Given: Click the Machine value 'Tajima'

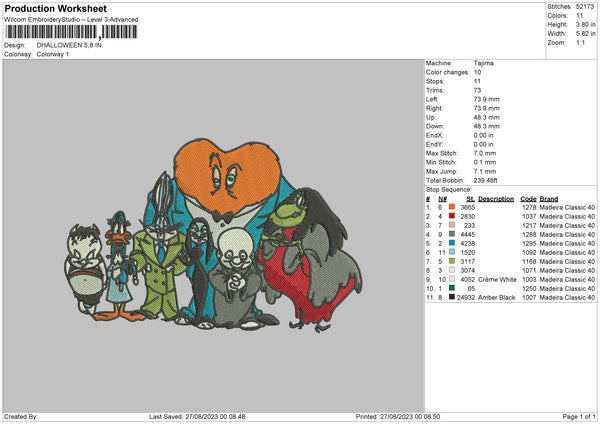Looking at the screenshot, I should [x=484, y=63].
